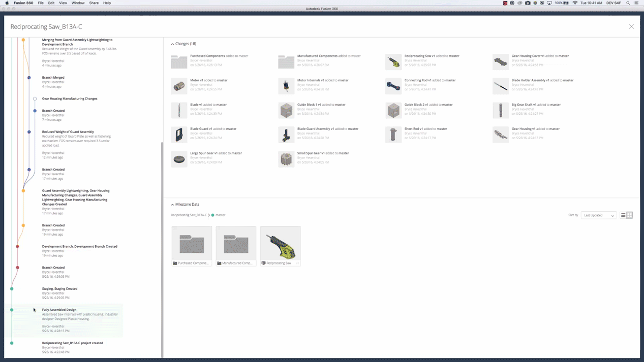Click the Large Spur Gear v1 icon
644x362 pixels.
pyautogui.click(x=179, y=158)
